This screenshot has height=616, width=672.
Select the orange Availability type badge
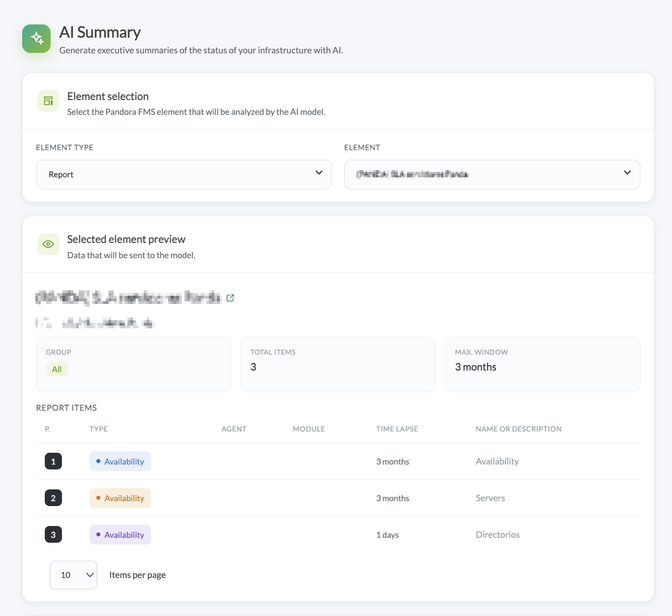[x=120, y=498]
